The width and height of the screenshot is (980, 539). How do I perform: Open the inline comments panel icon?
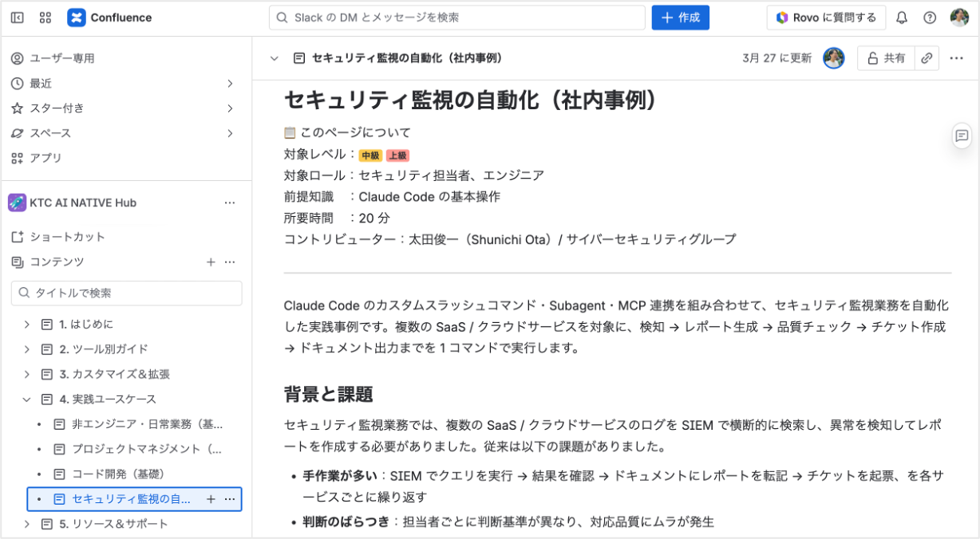(962, 136)
